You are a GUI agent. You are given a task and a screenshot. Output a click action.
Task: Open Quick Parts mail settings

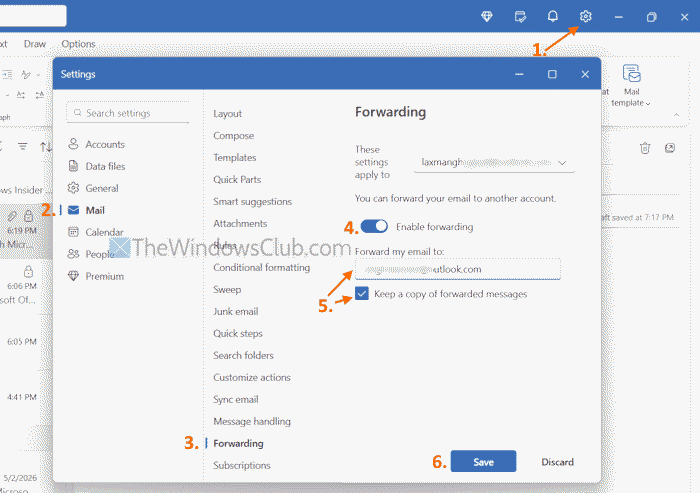(x=237, y=179)
